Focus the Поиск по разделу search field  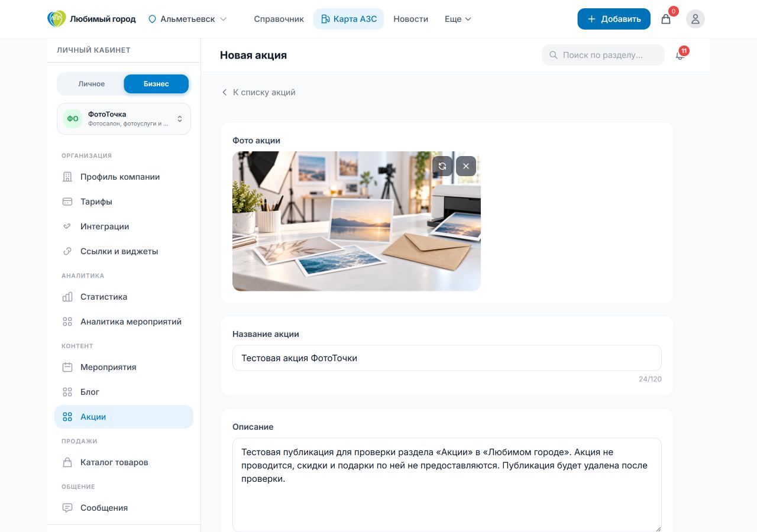point(603,55)
